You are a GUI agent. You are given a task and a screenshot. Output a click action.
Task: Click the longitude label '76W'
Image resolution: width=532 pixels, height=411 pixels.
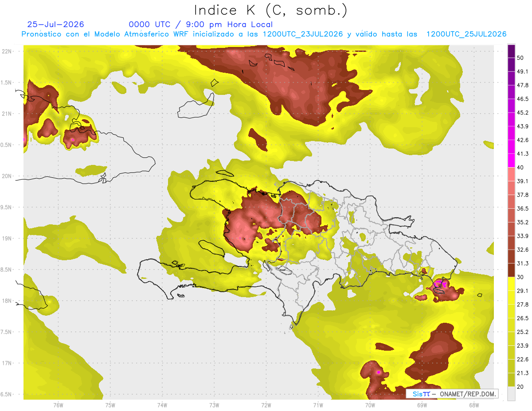coord(58,404)
